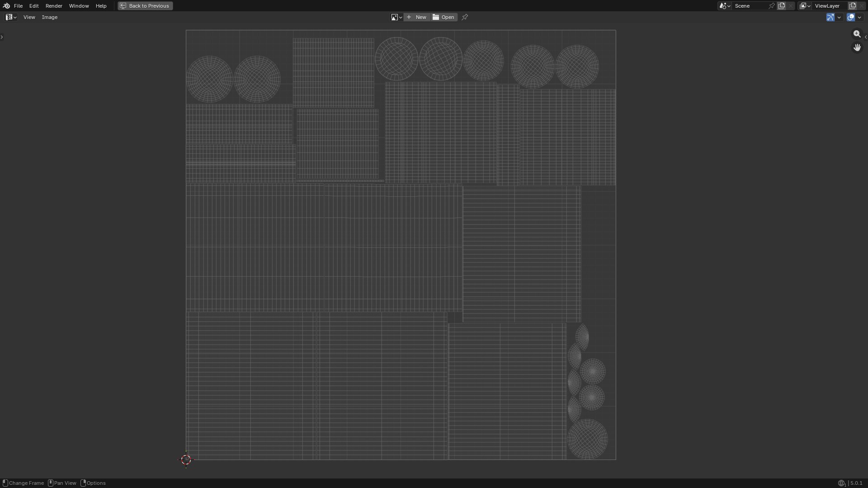Click the globe status icon
The image size is (868, 488).
pyautogui.click(x=842, y=483)
